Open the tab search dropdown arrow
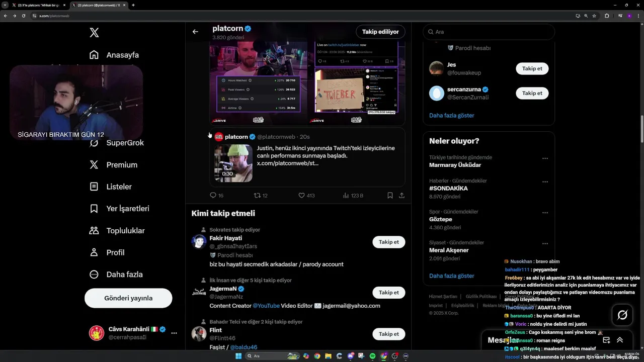644x362 pixels. click(5, 5)
